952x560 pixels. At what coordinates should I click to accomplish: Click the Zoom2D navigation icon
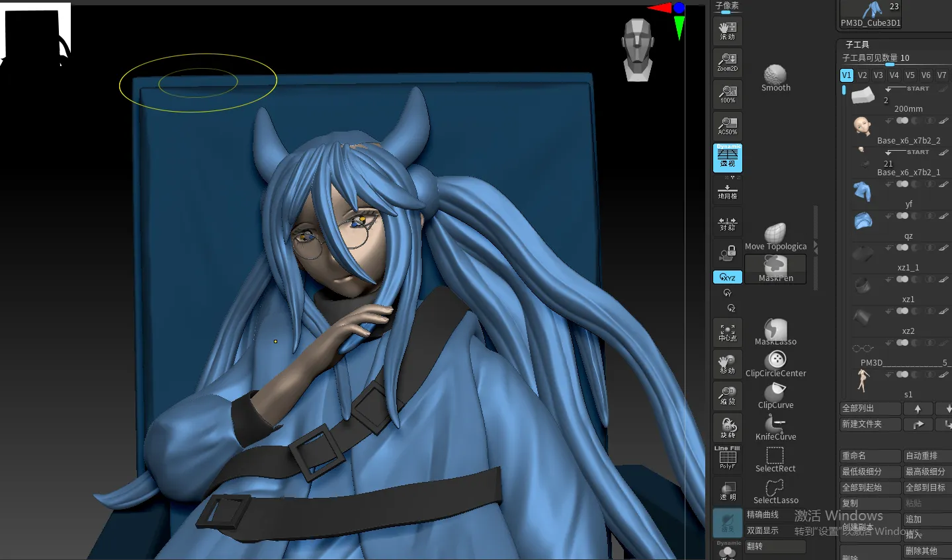(728, 62)
